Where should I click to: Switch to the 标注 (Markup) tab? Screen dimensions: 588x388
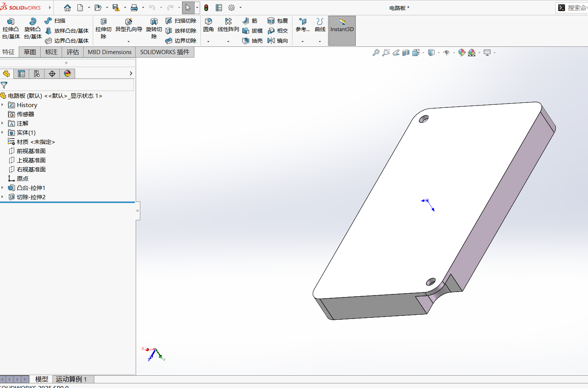pyautogui.click(x=51, y=52)
